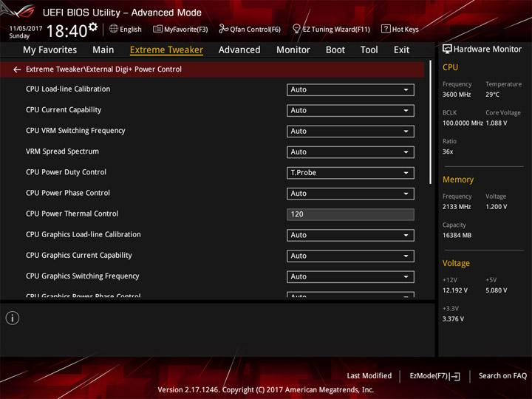Select CPU Graphics Current Capability label
The height and width of the screenshot is (399, 532).
(79, 255)
